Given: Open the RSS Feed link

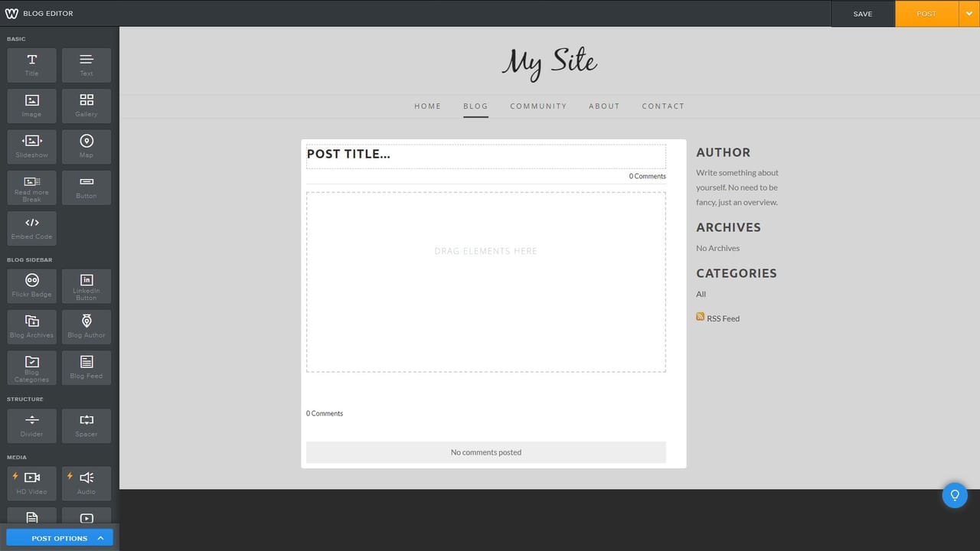Looking at the screenshot, I should (723, 318).
